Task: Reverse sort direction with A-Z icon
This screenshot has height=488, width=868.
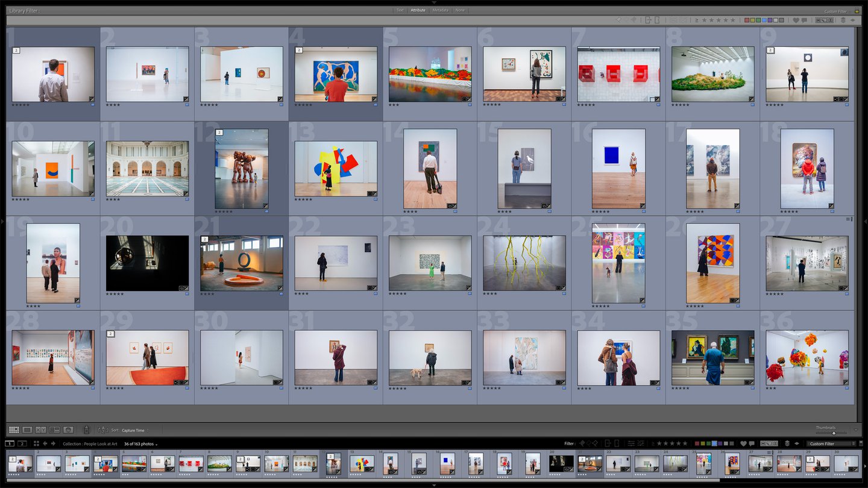Action: click(102, 430)
